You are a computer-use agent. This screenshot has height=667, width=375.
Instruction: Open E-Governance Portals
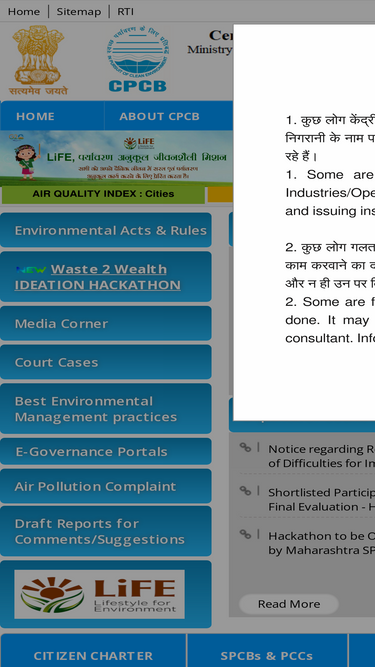[105, 451]
